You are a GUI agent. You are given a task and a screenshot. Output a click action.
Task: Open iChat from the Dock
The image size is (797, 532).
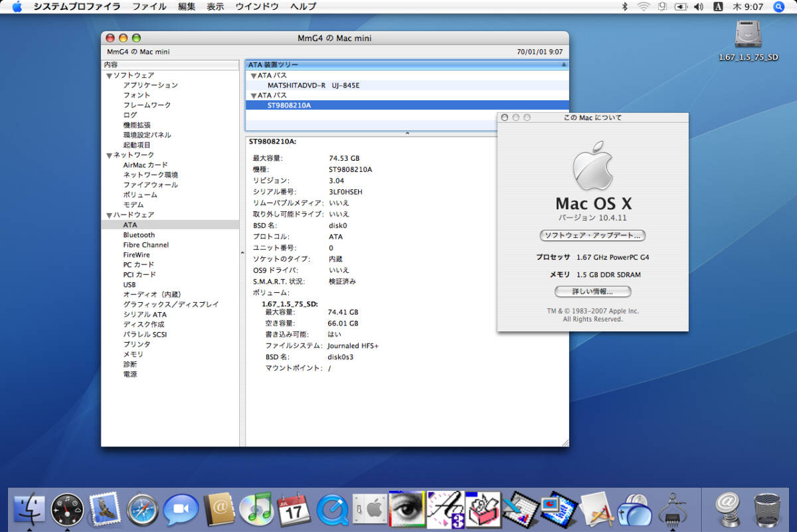[181, 510]
